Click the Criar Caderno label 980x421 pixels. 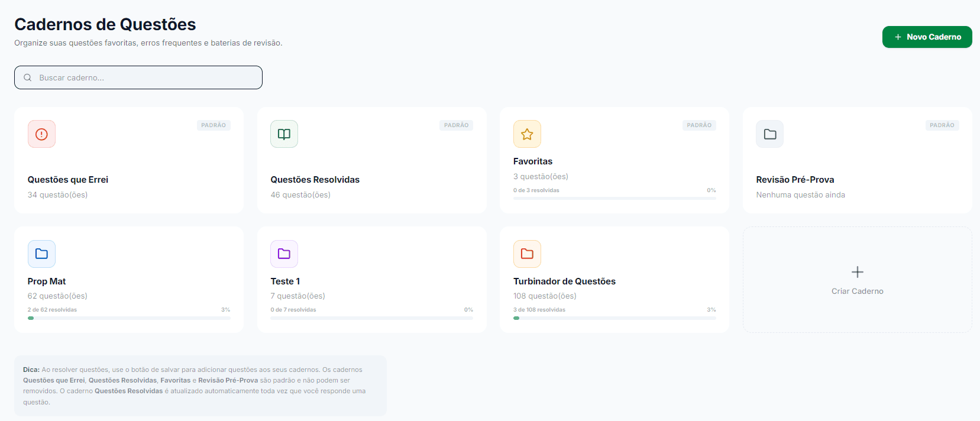[x=857, y=291]
